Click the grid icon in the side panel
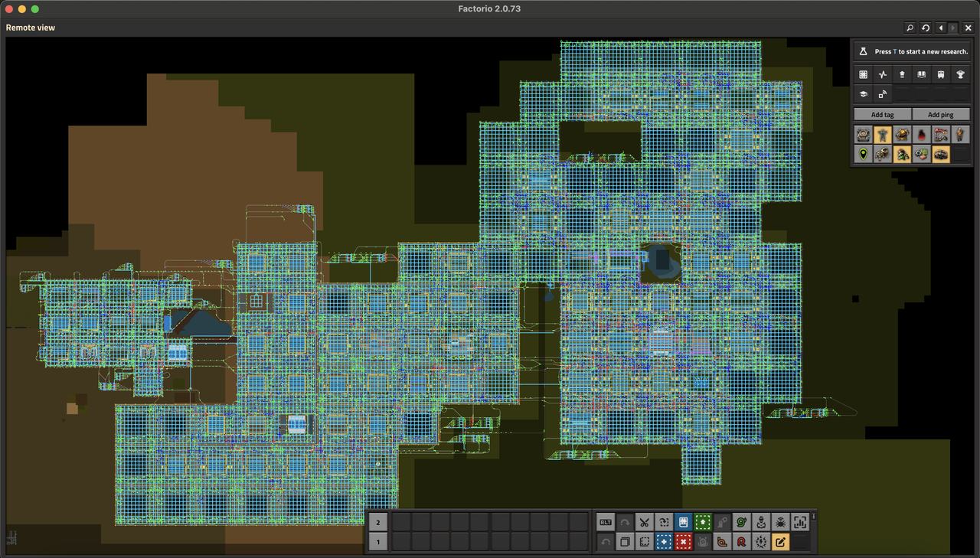This screenshot has width=980, height=558. pos(864,74)
